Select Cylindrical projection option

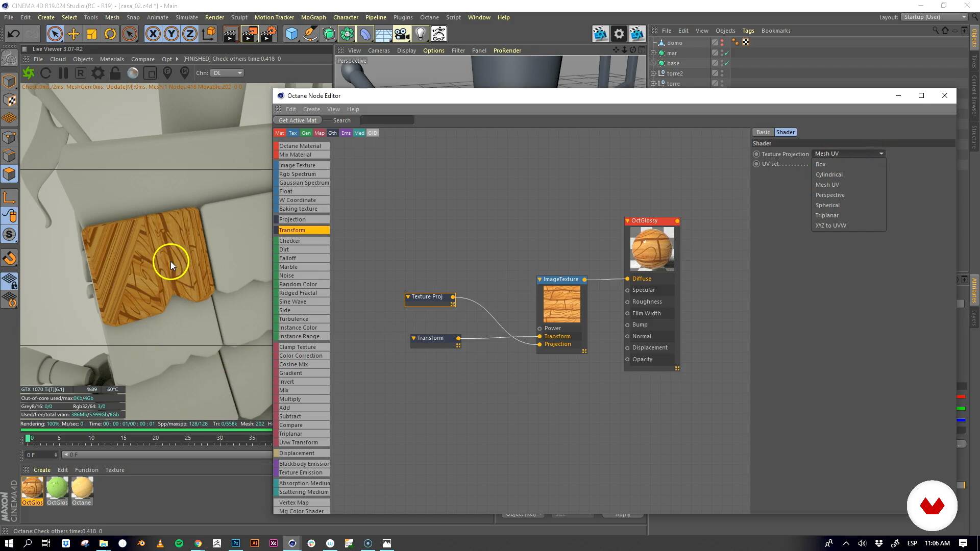(x=848, y=174)
